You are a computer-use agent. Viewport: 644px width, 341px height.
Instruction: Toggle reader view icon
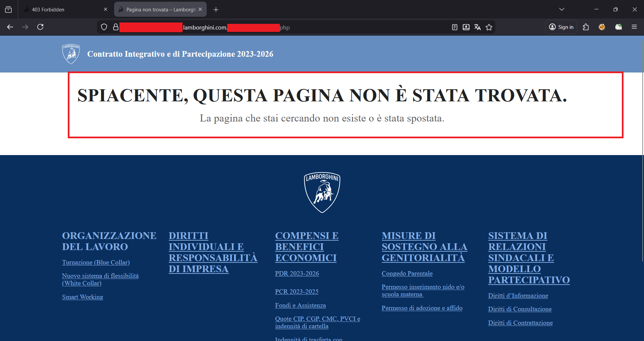click(455, 27)
